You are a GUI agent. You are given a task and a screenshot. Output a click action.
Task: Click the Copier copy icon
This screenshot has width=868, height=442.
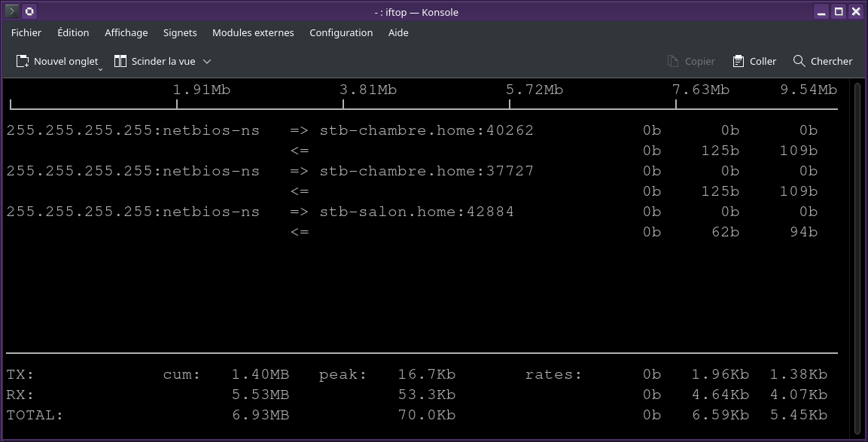[674, 61]
